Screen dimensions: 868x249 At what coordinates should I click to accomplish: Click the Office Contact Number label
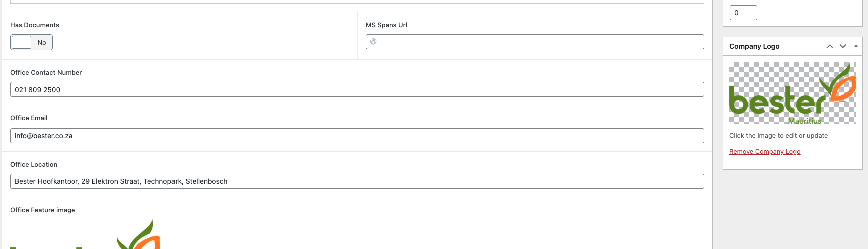point(46,73)
